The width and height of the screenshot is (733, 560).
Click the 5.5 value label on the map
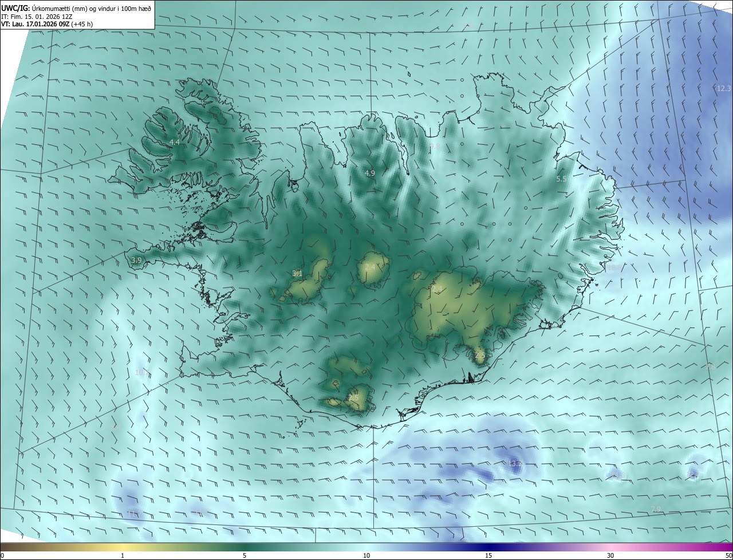pos(562,179)
